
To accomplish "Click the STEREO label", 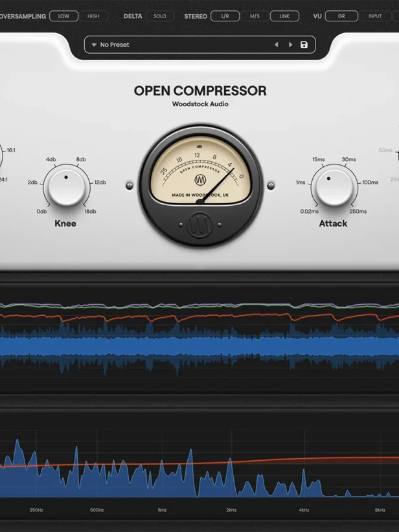I will (x=196, y=16).
